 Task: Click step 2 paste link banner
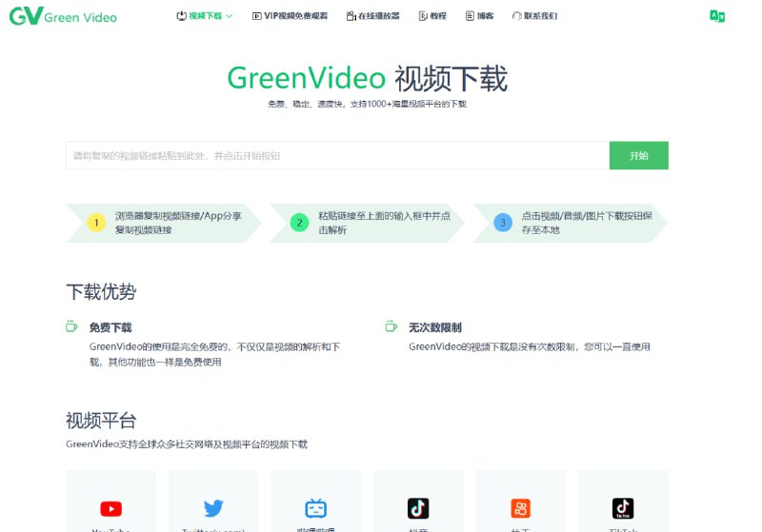coord(367,223)
